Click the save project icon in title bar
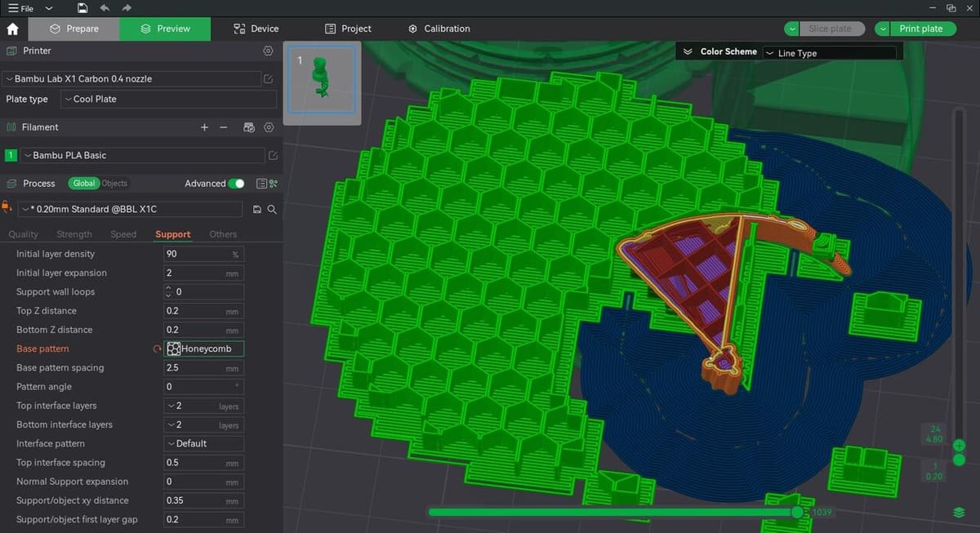Viewport: 980px width, 533px height. pos(82,8)
